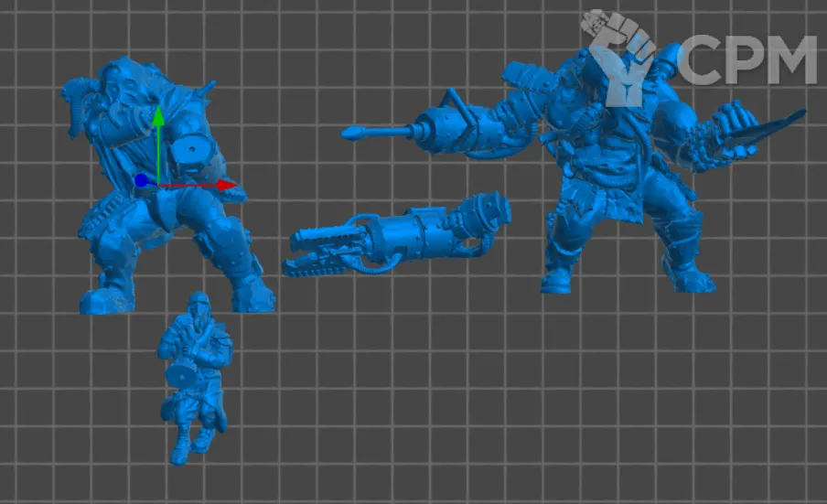This screenshot has height=504, width=827.
Task: Click the CPM fist logo watermark
Action: tap(622, 53)
